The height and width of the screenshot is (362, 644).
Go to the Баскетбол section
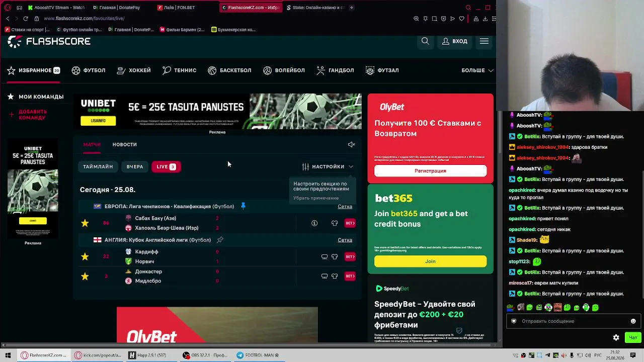(229, 70)
